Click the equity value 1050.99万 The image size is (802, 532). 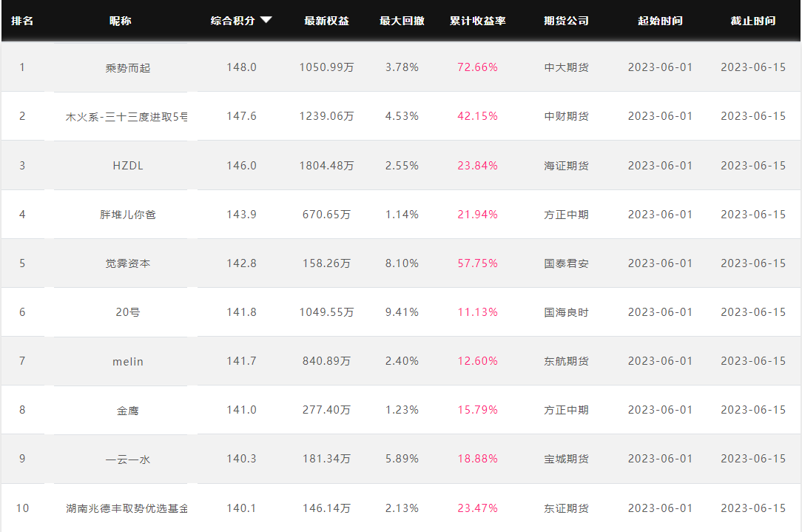coord(327,67)
